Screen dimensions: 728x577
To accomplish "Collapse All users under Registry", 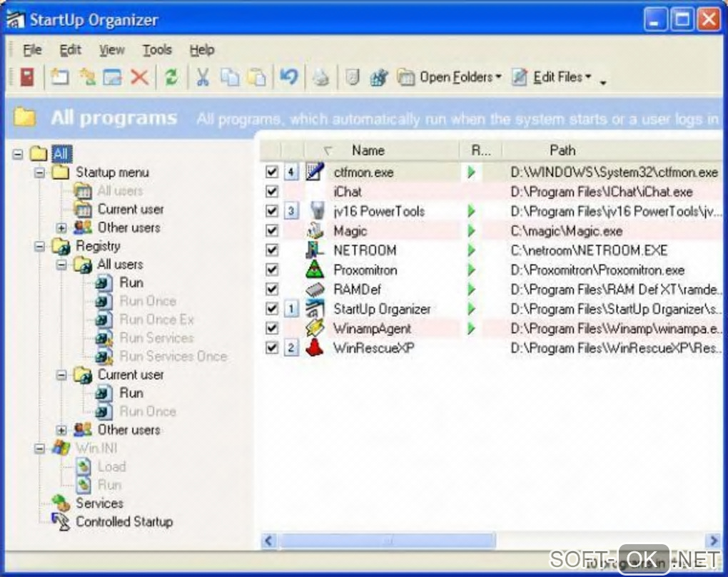I will (x=61, y=265).
